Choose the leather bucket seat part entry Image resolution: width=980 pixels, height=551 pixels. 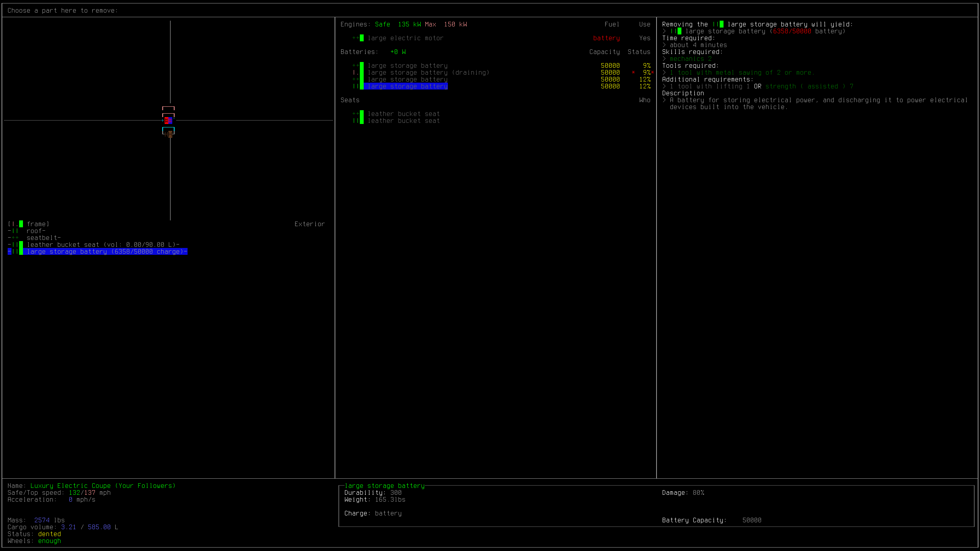click(x=103, y=245)
